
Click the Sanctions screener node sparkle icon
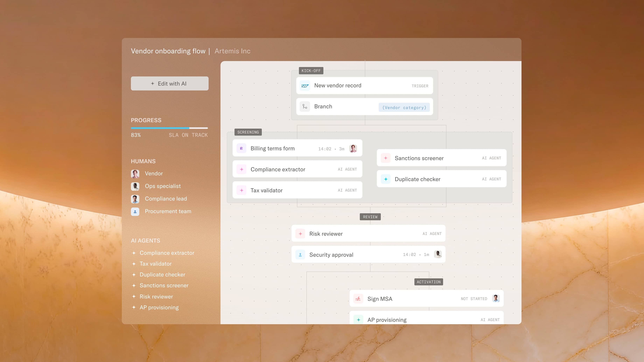click(x=386, y=158)
